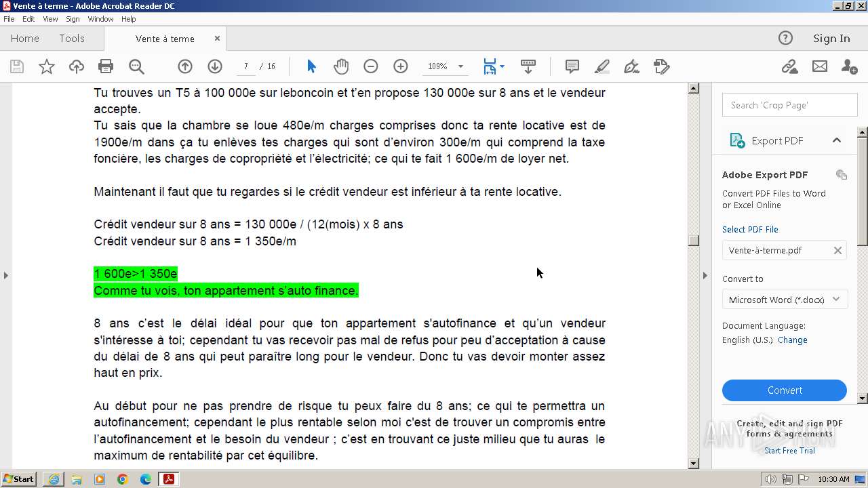
Task: Click the page number input field
Action: (x=245, y=66)
